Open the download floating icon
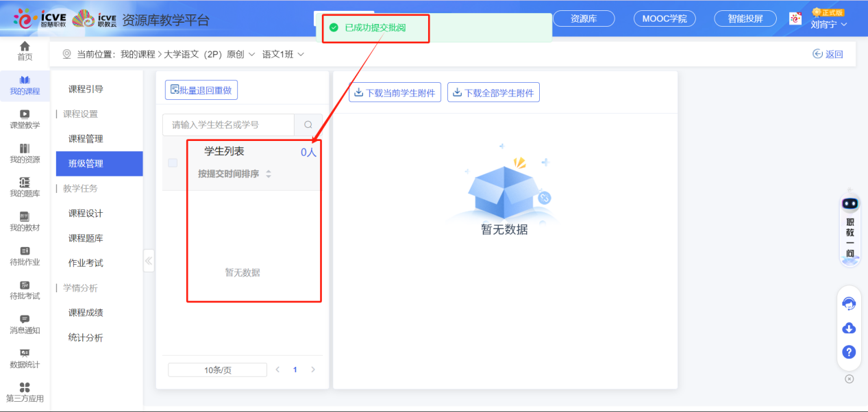868x412 pixels. coord(849,328)
